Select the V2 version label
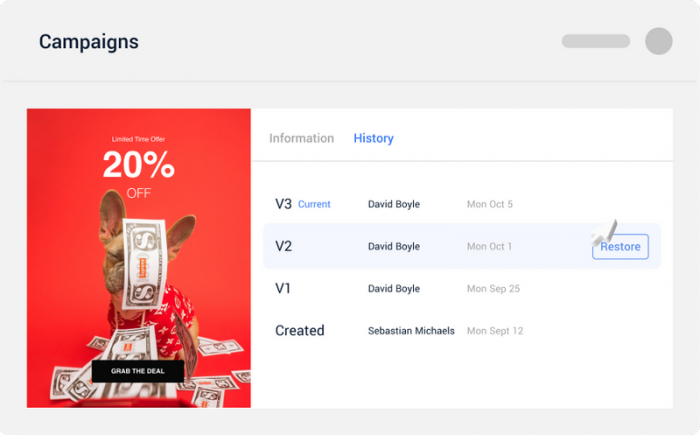This screenshot has height=435, width=700. tap(283, 246)
